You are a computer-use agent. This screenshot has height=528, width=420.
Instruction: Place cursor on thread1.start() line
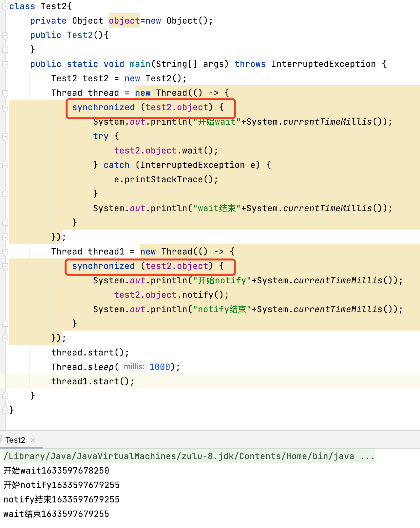pos(92,381)
